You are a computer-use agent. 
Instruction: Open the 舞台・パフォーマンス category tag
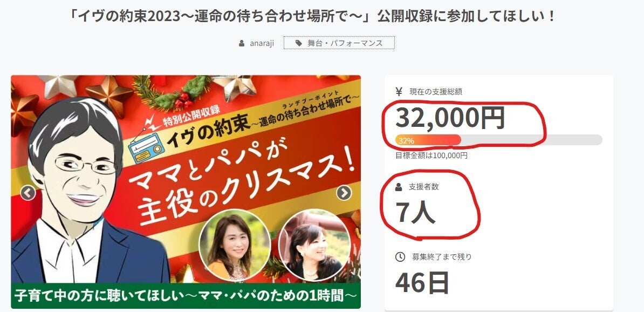[x=339, y=43]
